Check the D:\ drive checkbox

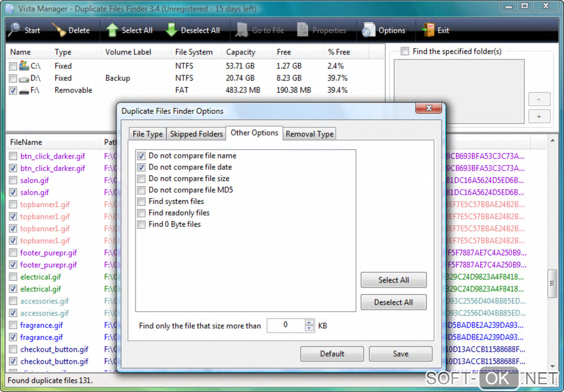coord(13,78)
